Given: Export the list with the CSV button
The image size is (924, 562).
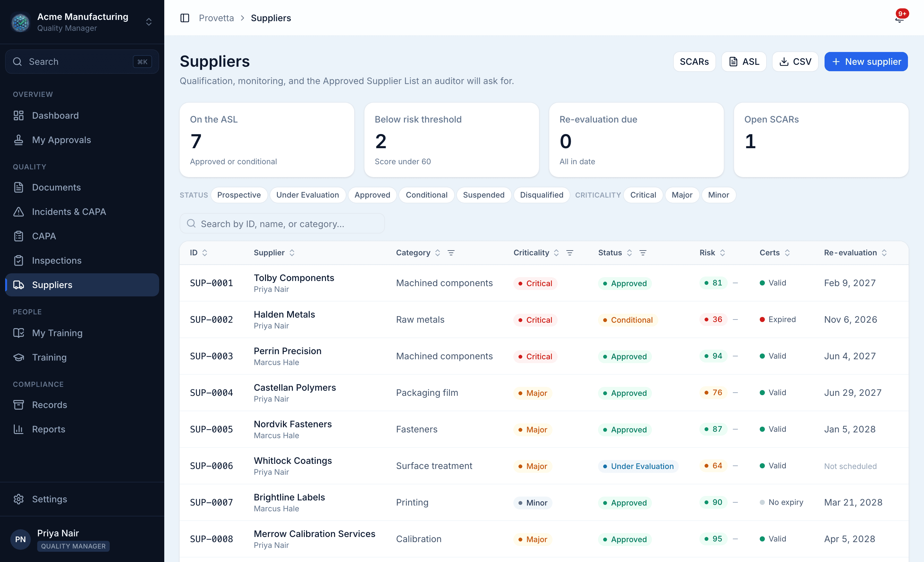Looking at the screenshot, I should (795, 62).
